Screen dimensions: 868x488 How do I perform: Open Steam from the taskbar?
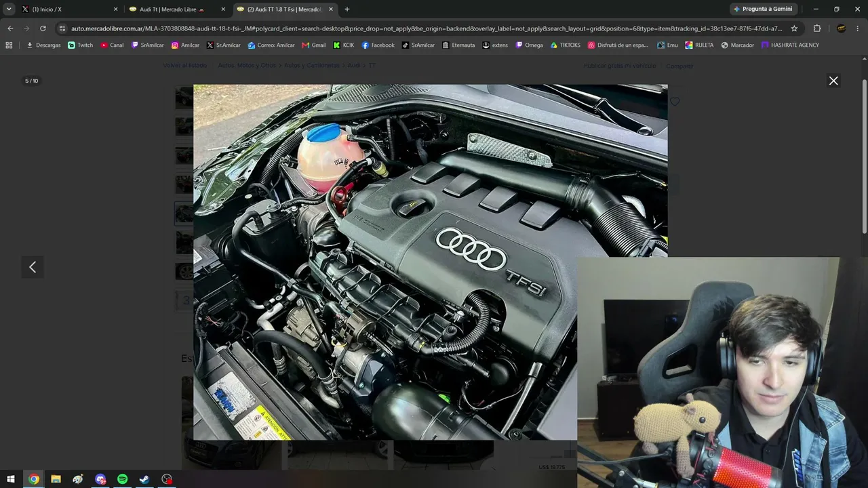point(144,479)
